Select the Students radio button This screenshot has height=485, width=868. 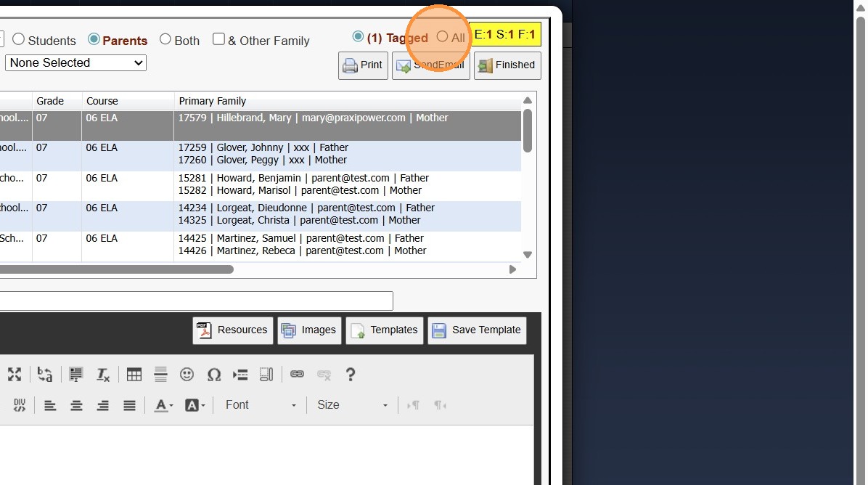[18, 39]
